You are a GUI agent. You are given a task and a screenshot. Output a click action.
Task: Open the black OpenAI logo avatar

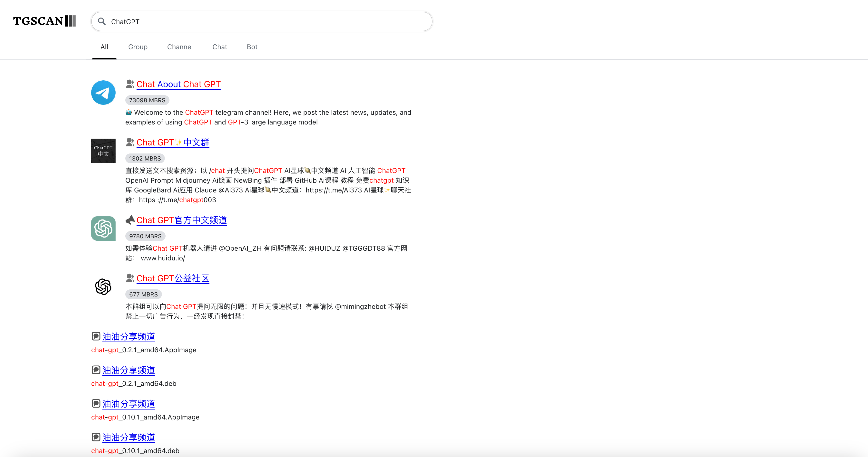point(103,287)
